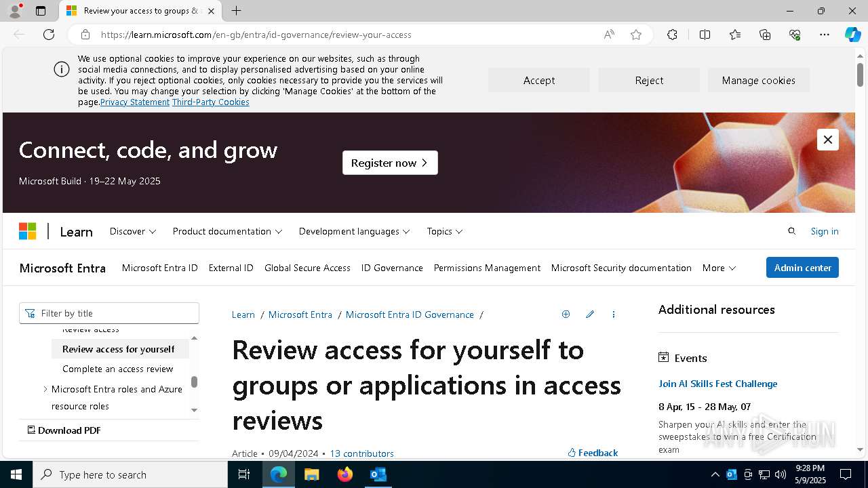
Task: Open Global Secure Access tab
Action: [307, 268]
